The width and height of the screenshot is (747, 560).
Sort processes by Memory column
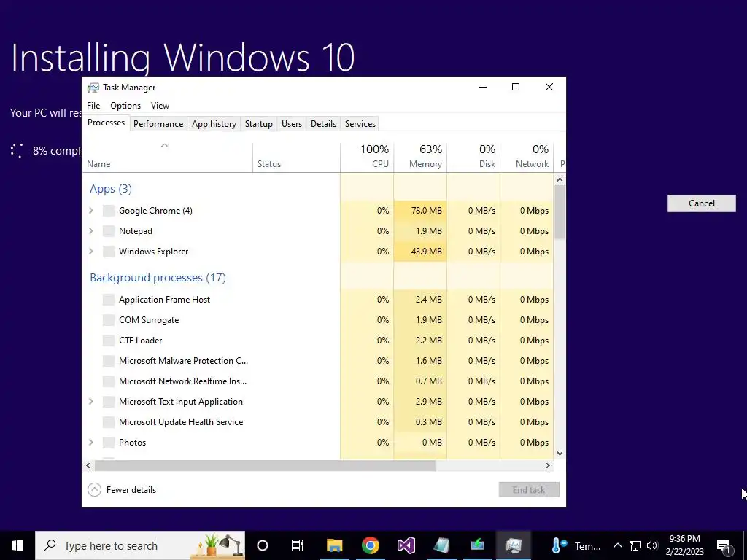[420, 157]
